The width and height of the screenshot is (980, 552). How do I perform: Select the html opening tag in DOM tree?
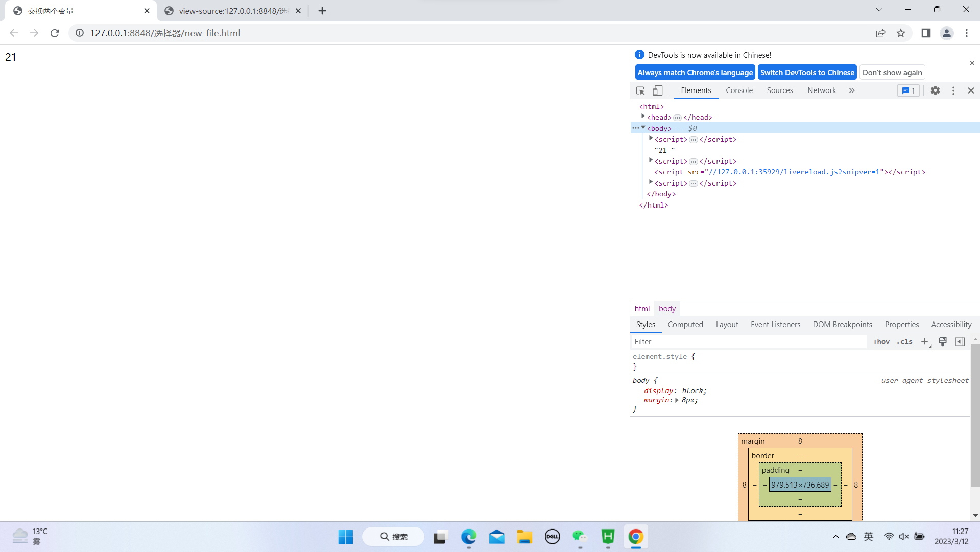point(652,106)
